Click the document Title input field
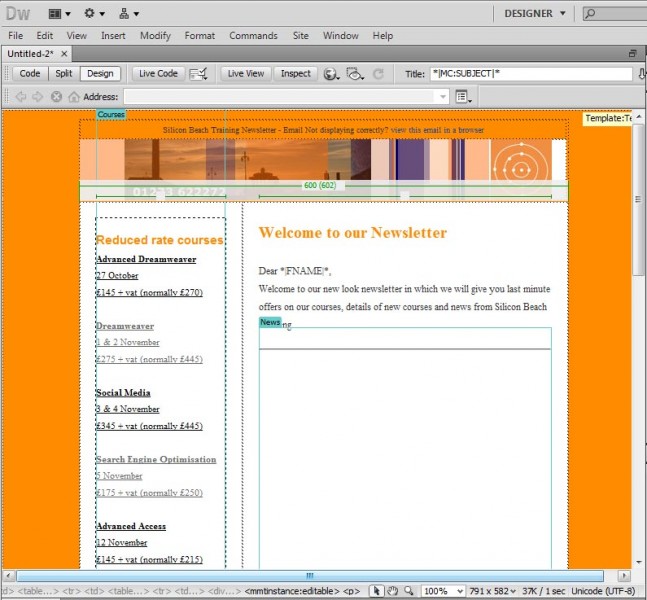The image size is (647, 600). [530, 74]
